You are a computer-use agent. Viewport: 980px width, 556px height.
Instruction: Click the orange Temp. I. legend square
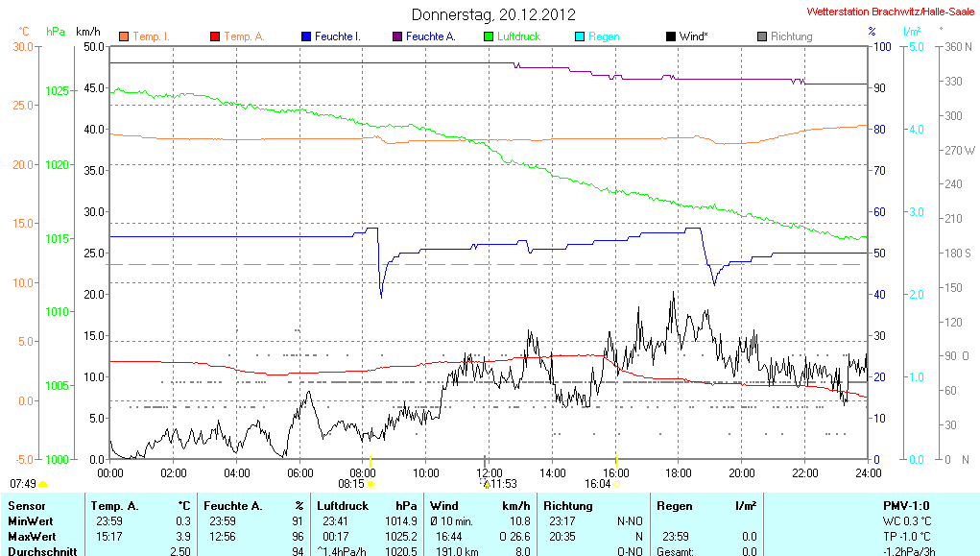pyautogui.click(x=124, y=36)
